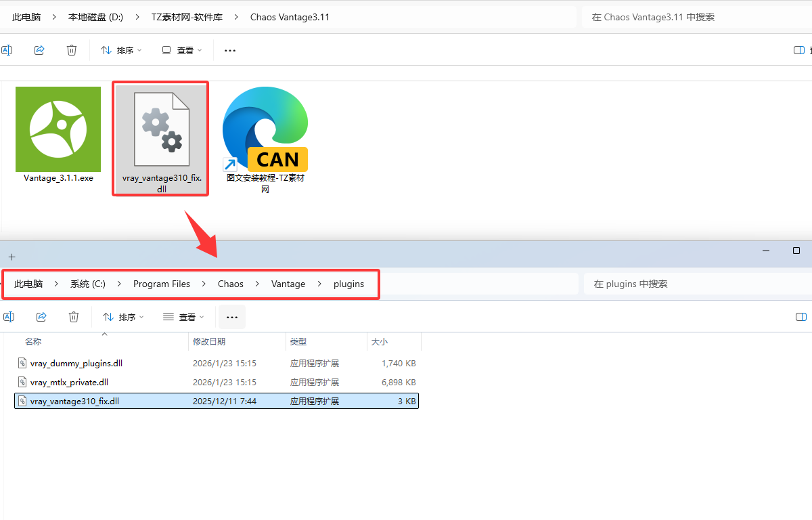
Task: Click Program Files breadcrumb
Action: (x=162, y=284)
